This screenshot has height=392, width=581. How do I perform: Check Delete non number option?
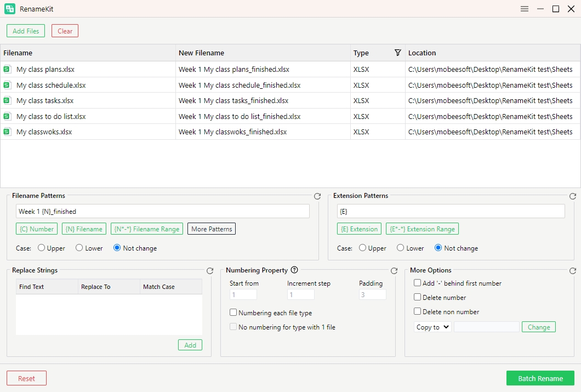click(x=417, y=311)
